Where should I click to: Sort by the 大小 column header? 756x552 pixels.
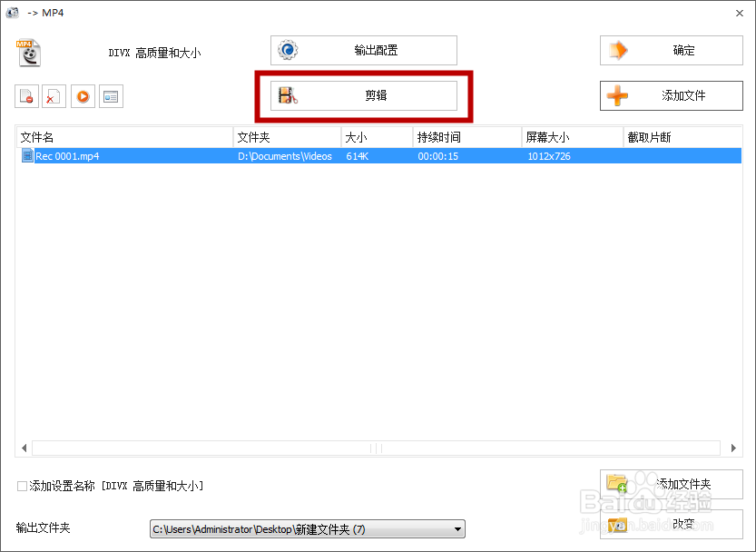[377, 137]
